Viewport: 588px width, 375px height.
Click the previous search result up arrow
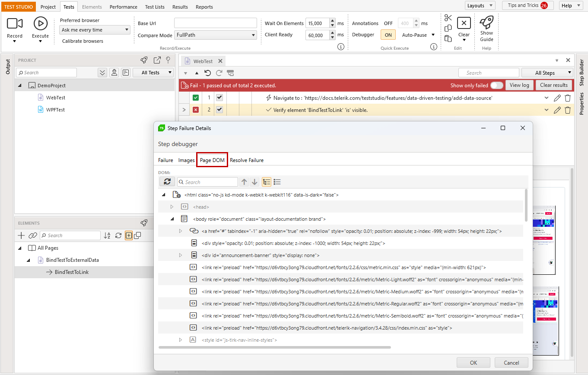tap(244, 182)
